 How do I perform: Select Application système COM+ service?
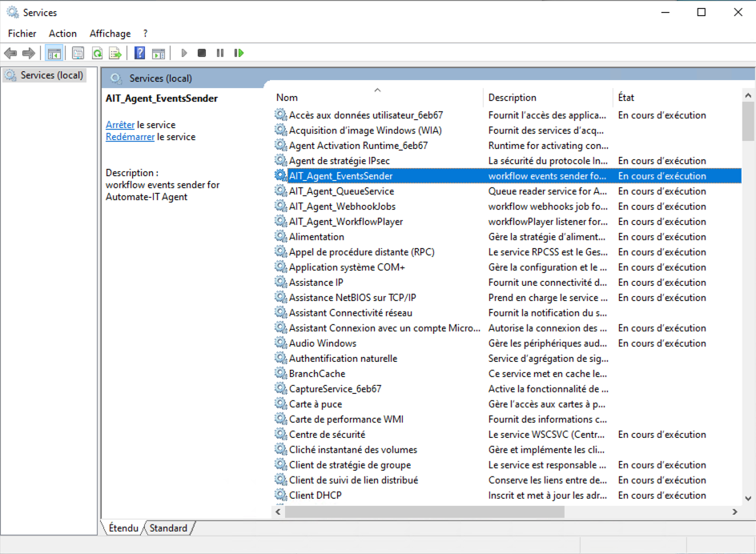[x=347, y=267]
